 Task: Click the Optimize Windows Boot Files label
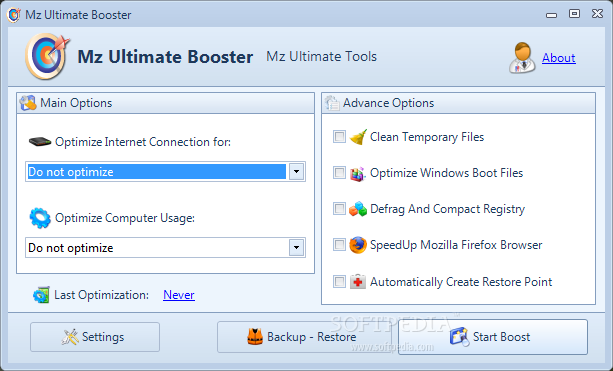446,173
